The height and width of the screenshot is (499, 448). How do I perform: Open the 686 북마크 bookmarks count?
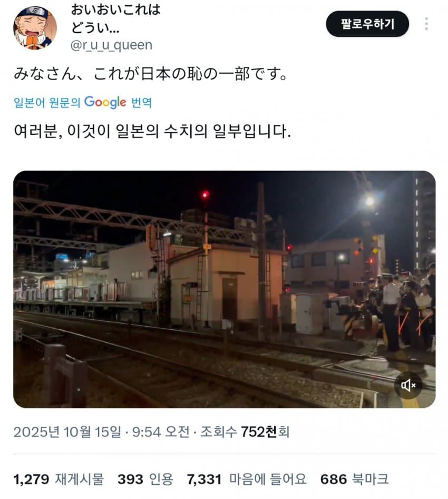pyautogui.click(x=354, y=480)
